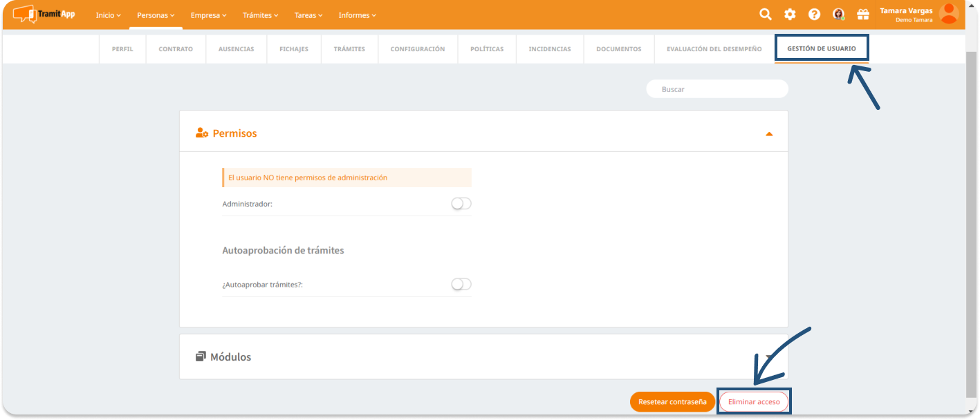Select the Gestión de Usuario tab
This screenshot has height=420, width=980.
(x=821, y=49)
